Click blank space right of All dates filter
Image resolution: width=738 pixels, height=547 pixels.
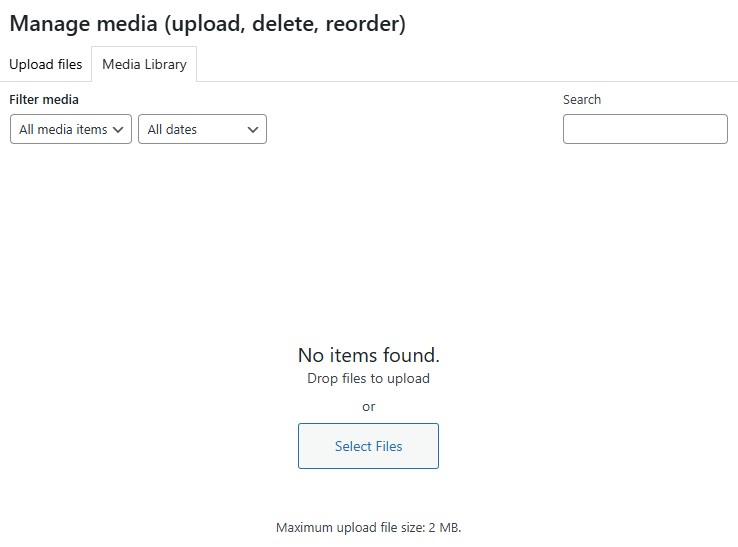410,129
